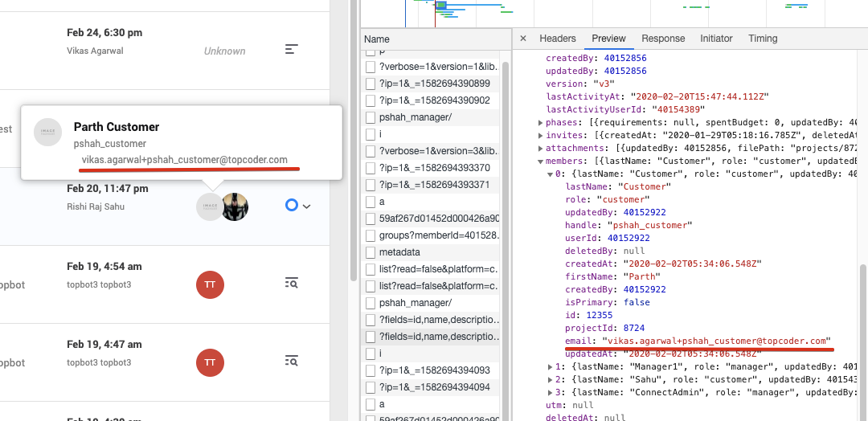Expand the phases array

541,122
